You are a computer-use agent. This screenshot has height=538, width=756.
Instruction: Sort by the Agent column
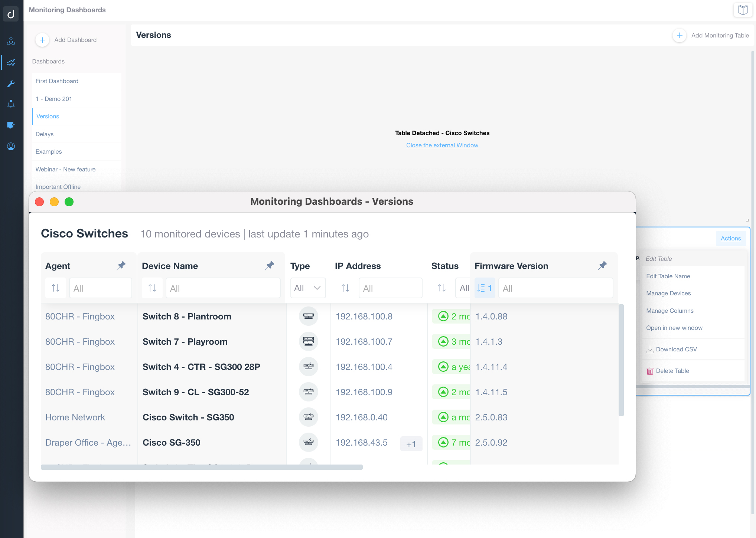pyautogui.click(x=56, y=288)
